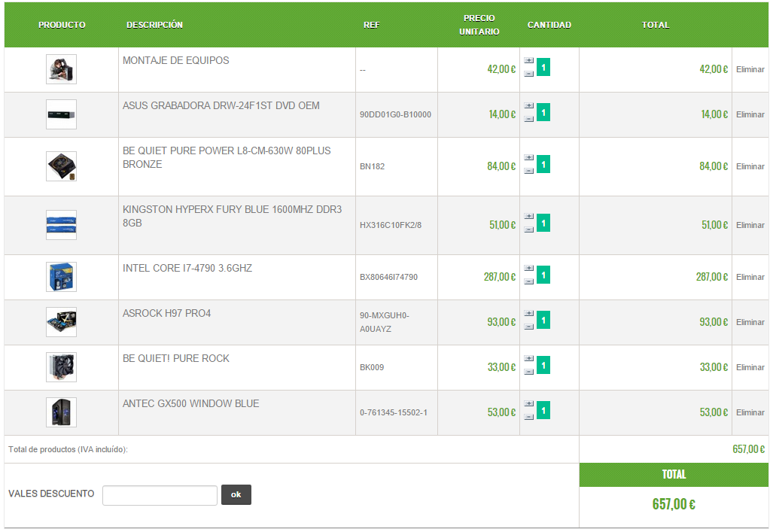Select reference text 0-761345-15502-1
This screenshot has width=773, height=532.
394,412
